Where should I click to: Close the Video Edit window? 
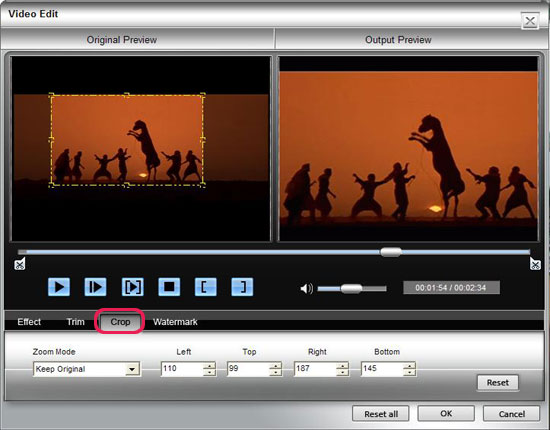[x=530, y=21]
